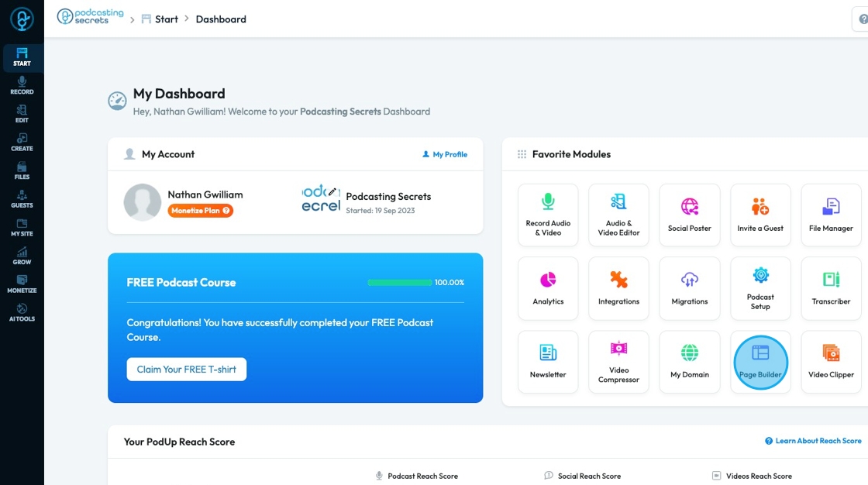Open the Transcriber module
Screen dimensions: 868x485
[x=831, y=288]
